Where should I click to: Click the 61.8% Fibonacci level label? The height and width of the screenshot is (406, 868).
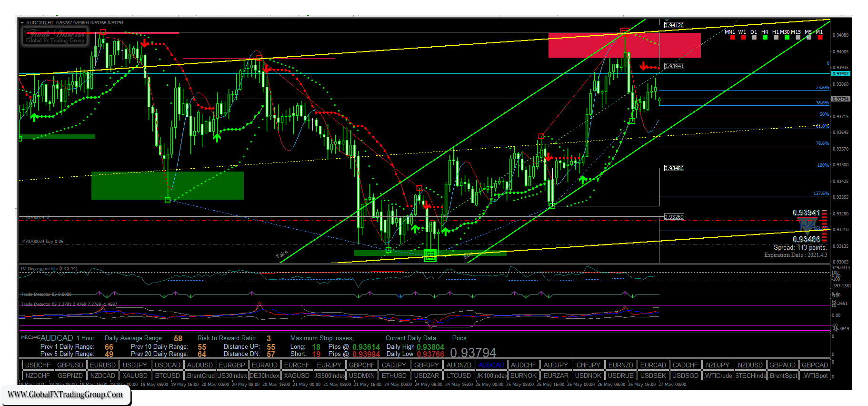822,126
